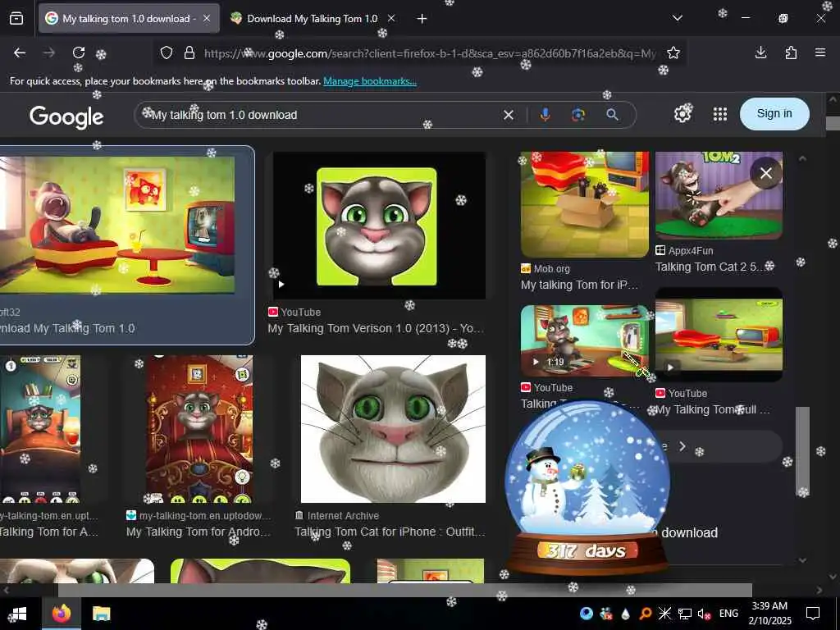Click the Firefox URL address bar
Screen dimensions: 840x630
coord(428,53)
